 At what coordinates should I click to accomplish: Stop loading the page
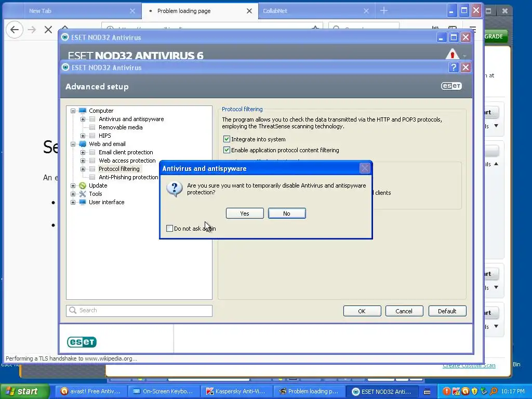click(x=48, y=30)
